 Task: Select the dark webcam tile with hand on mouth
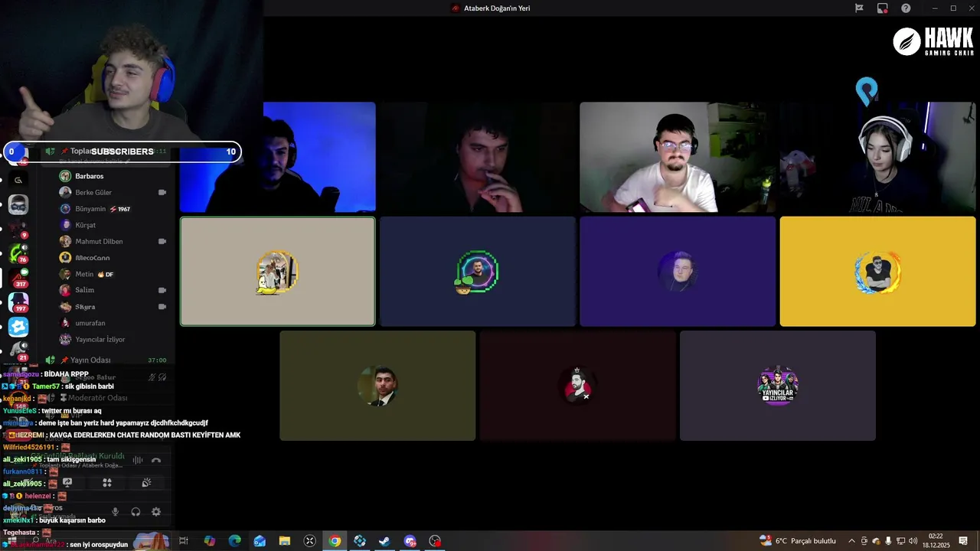478,157
